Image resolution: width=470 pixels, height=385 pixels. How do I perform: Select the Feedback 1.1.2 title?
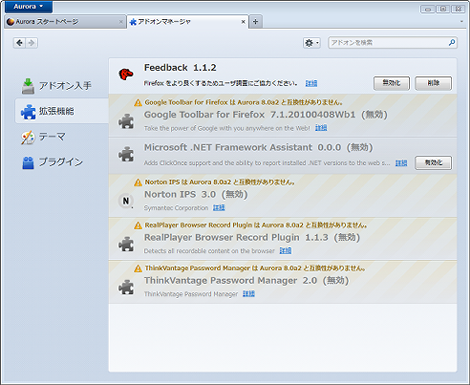[x=180, y=68]
